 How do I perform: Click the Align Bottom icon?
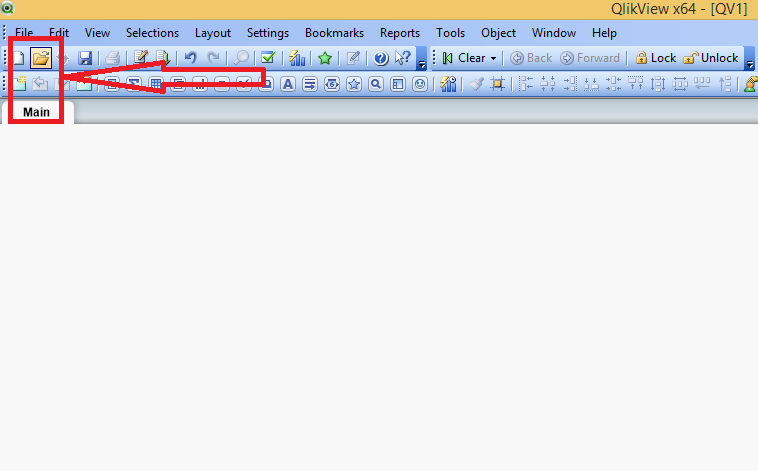point(592,84)
